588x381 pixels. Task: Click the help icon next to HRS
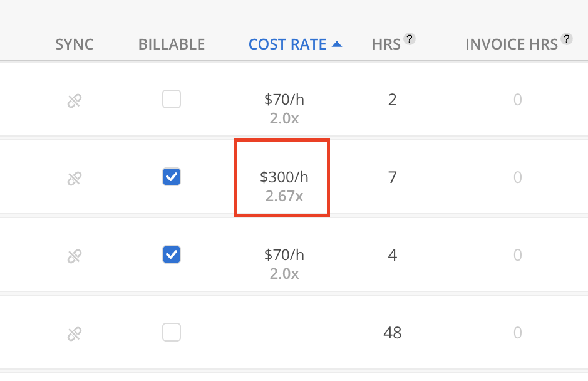click(410, 39)
